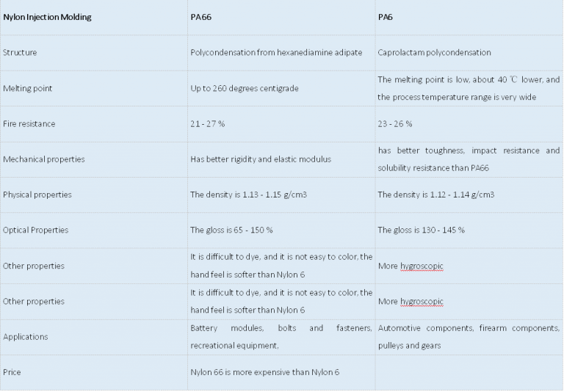
Task: Click the "Melting point" row label
Action: click(x=27, y=88)
